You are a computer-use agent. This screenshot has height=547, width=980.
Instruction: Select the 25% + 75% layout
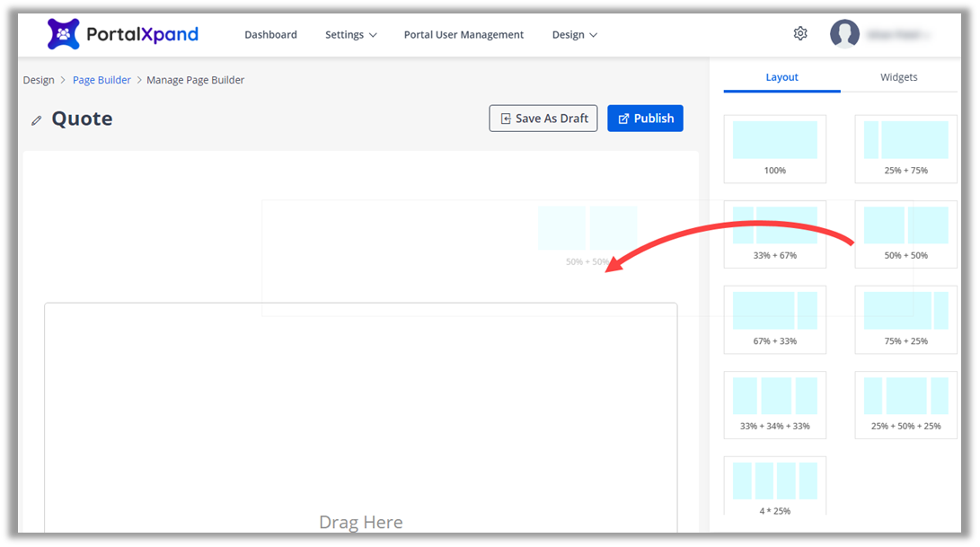(905, 148)
